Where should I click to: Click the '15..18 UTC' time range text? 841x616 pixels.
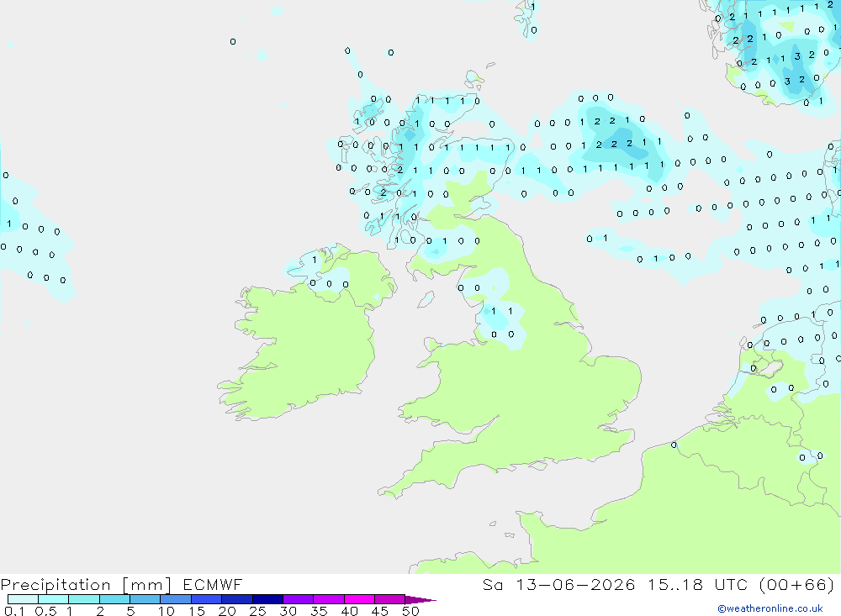(x=698, y=584)
